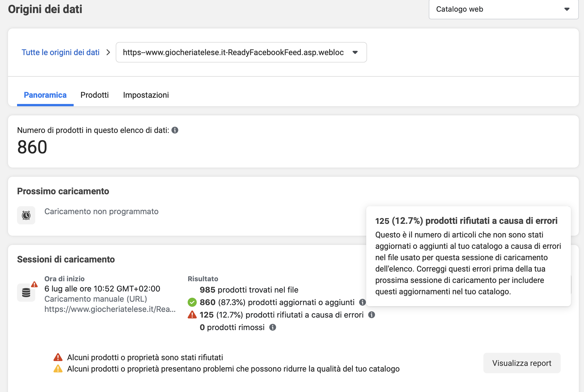The height and width of the screenshot is (392, 584).
Task: Switch to the Prodotti tab
Action: 94,95
